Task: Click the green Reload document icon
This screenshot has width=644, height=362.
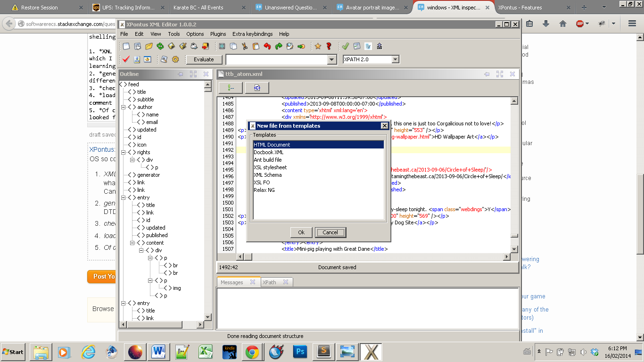Action: (x=160, y=46)
